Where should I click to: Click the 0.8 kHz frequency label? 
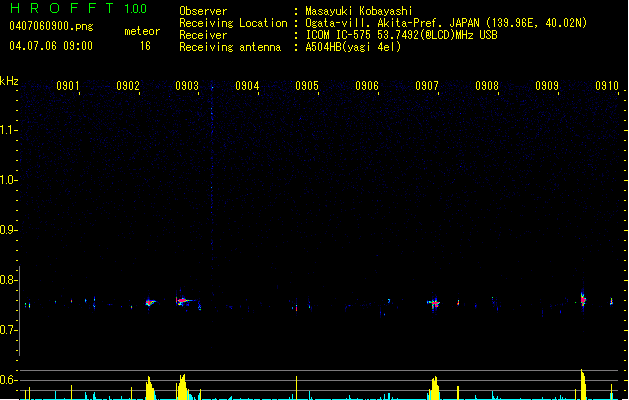7,280
